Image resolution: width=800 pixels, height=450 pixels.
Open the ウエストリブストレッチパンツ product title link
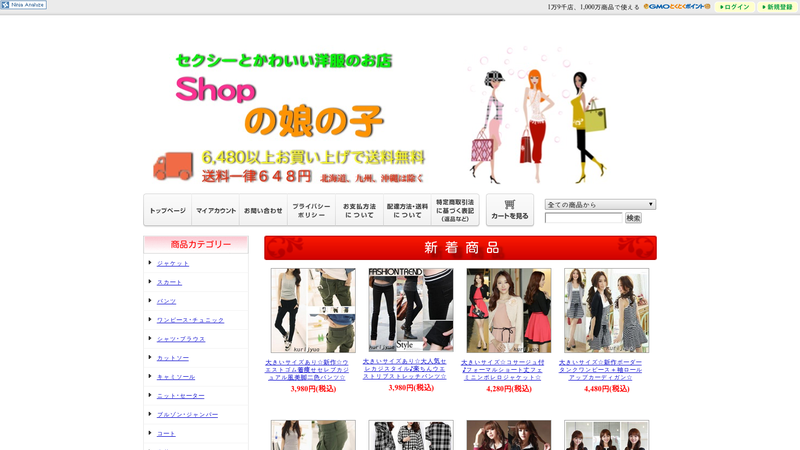point(405,369)
